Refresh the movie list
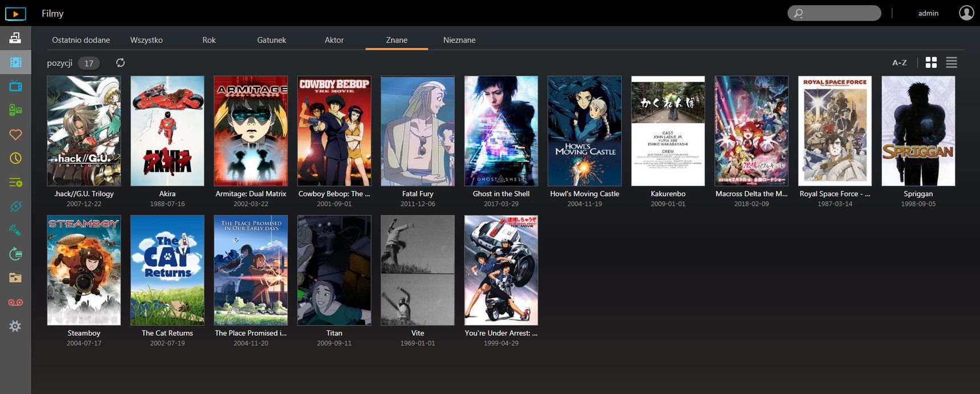 tap(120, 63)
